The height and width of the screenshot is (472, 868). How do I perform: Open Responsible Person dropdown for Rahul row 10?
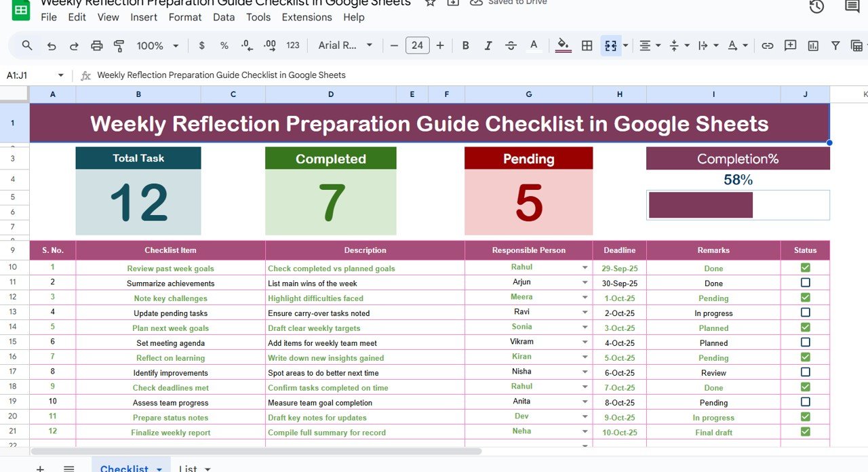[585, 268]
